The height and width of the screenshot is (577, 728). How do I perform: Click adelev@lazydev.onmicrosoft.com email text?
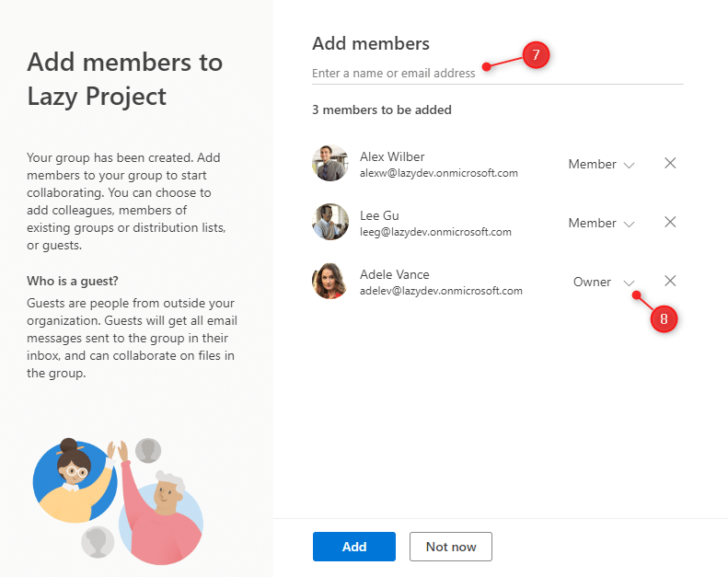coord(441,291)
